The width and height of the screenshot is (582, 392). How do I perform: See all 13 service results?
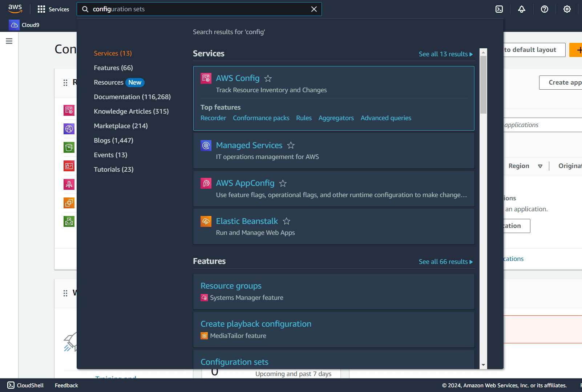(446, 54)
